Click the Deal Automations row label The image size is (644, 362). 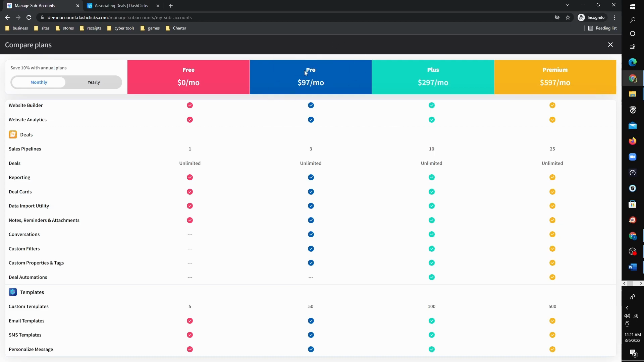28,277
